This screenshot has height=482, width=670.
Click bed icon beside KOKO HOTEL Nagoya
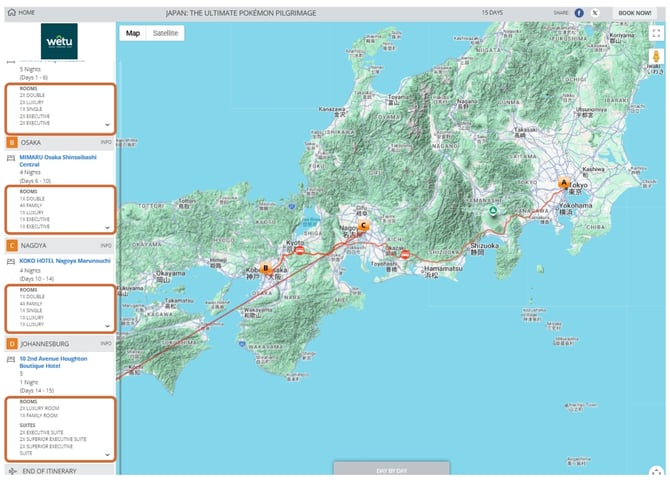11,262
